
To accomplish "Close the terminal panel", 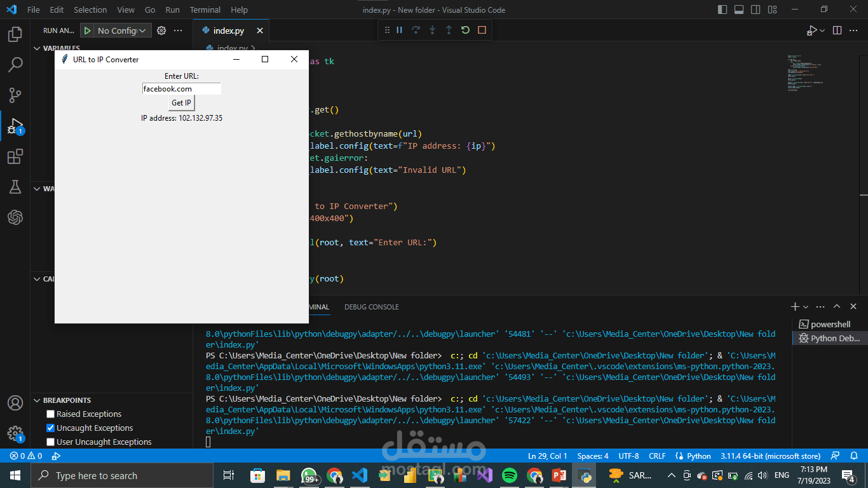I will coord(853,306).
